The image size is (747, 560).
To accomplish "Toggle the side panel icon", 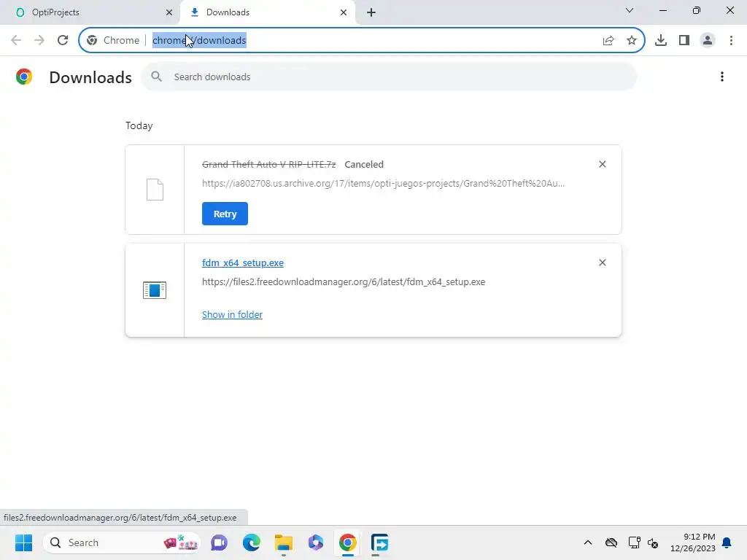I will (684, 40).
